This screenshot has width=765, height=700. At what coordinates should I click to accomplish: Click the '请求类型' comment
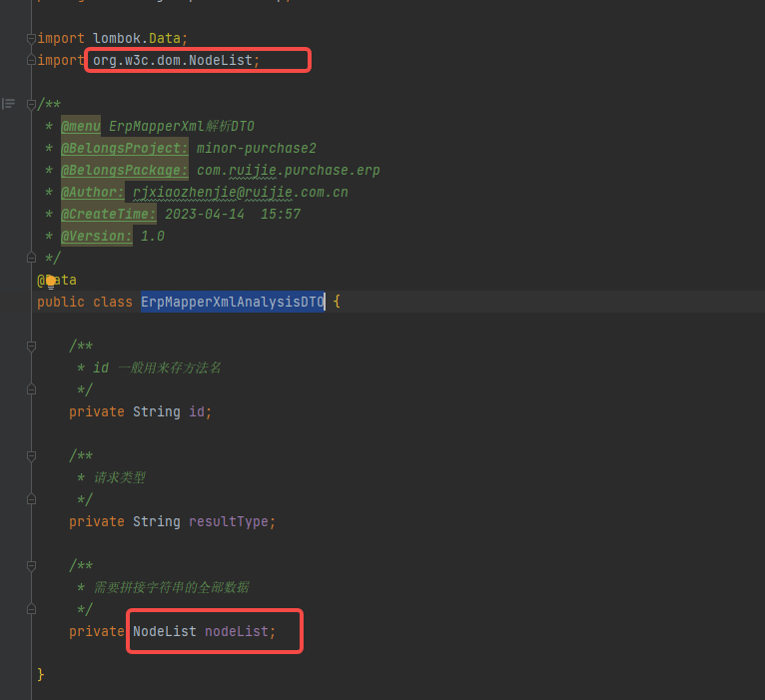[x=120, y=477]
